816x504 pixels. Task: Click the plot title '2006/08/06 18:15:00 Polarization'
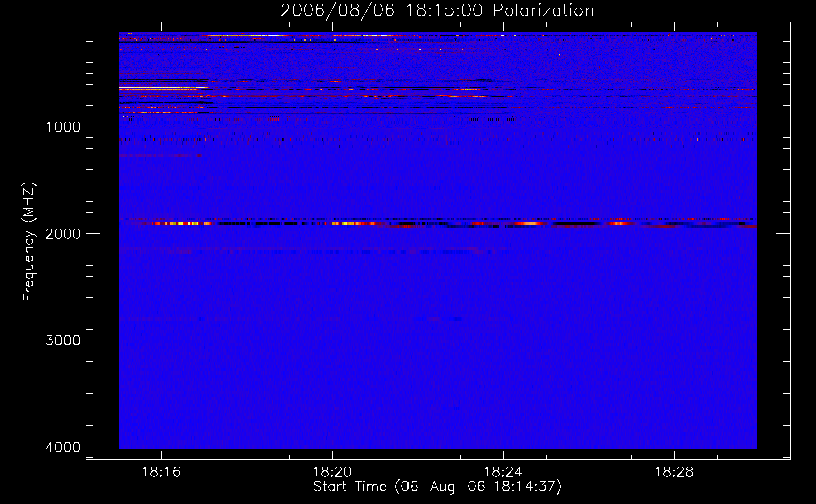click(437, 10)
